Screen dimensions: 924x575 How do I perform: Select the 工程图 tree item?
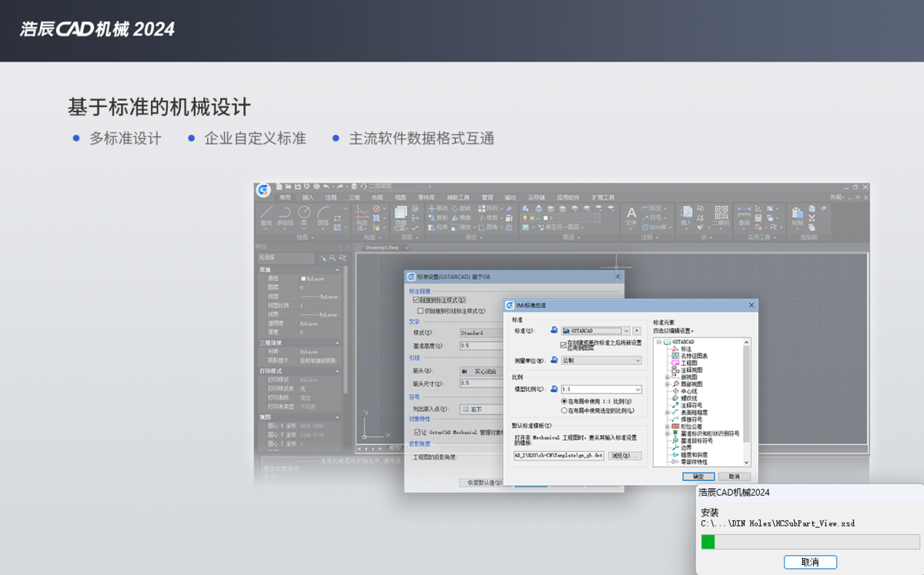pyautogui.click(x=688, y=363)
